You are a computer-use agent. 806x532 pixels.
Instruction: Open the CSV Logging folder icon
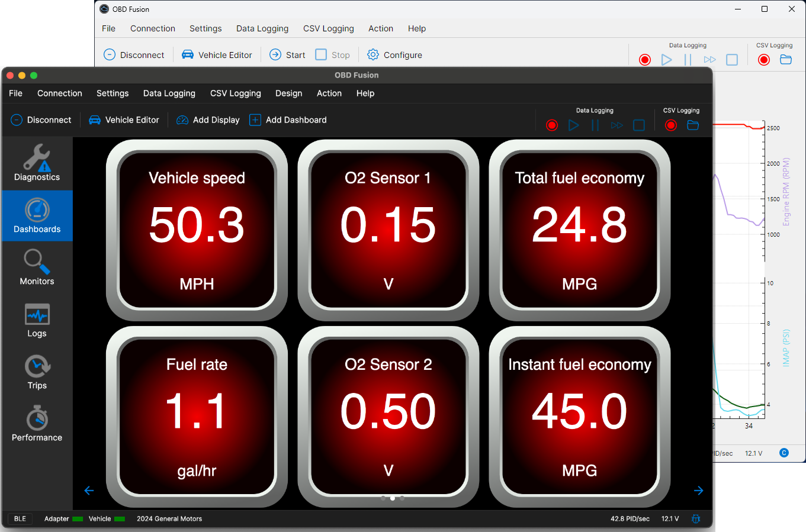click(692, 125)
